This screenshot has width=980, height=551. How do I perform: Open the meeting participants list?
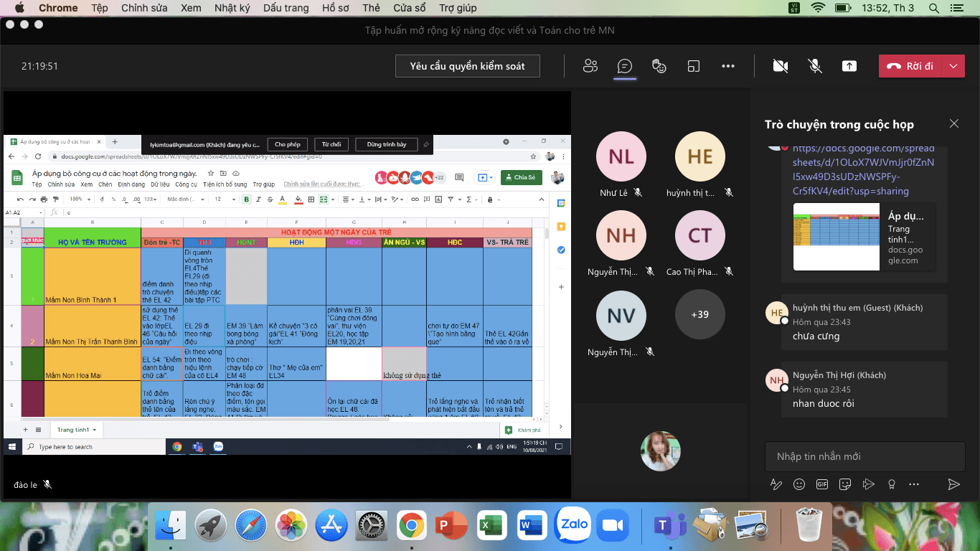pyautogui.click(x=590, y=66)
